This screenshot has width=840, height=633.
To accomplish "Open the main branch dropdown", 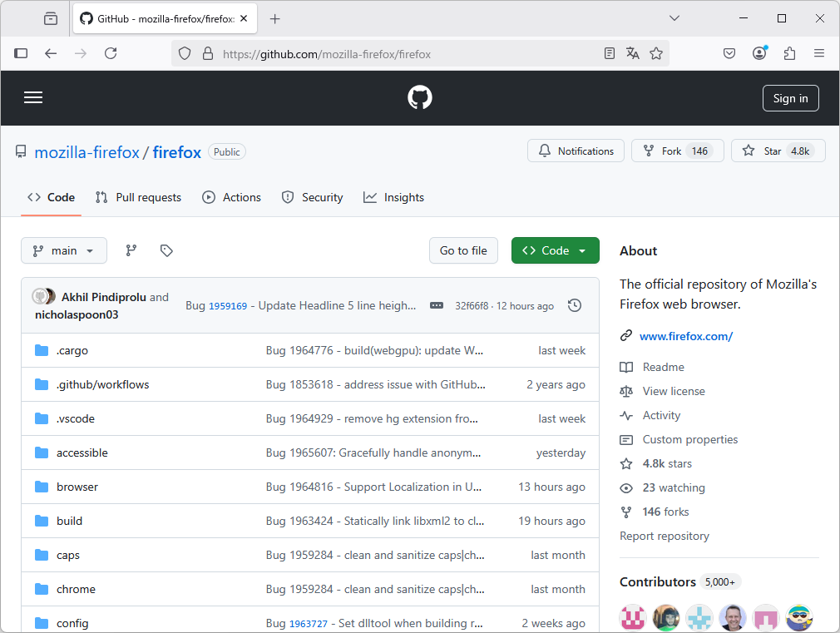I will (x=63, y=250).
